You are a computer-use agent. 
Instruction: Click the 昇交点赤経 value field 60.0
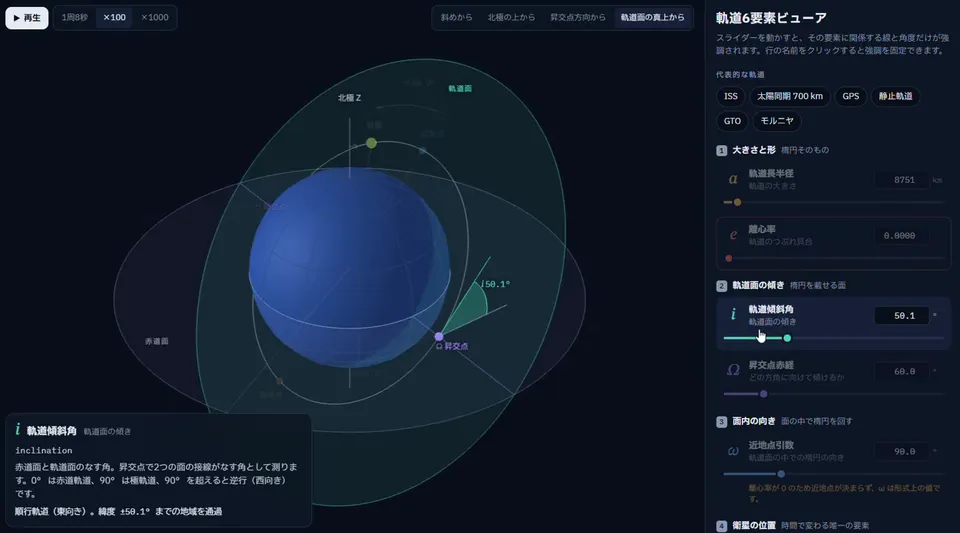902,371
